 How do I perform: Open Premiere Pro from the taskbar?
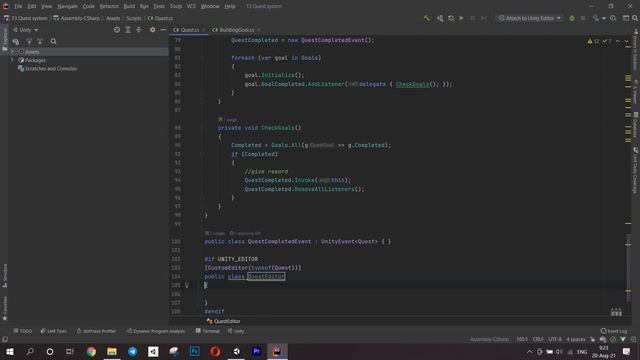tap(257, 351)
